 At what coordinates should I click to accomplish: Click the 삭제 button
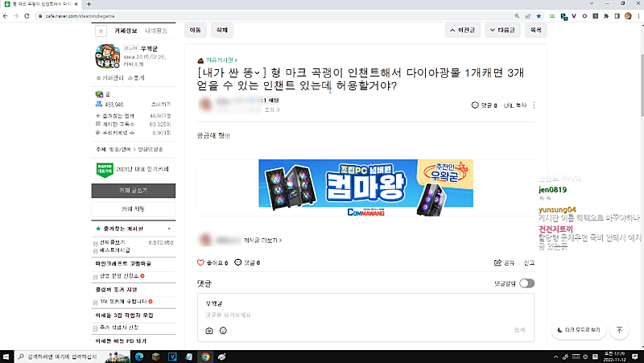coord(222,30)
